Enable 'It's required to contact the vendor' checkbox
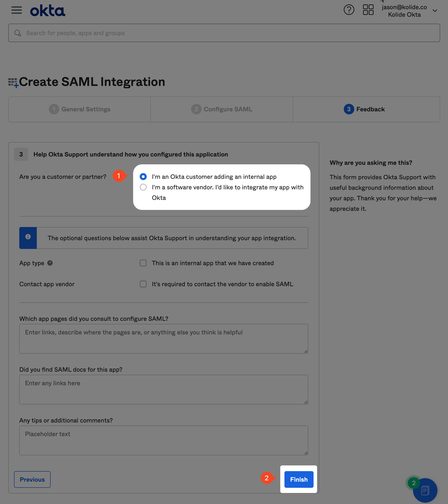Image resolution: width=448 pixels, height=504 pixels. point(143,284)
